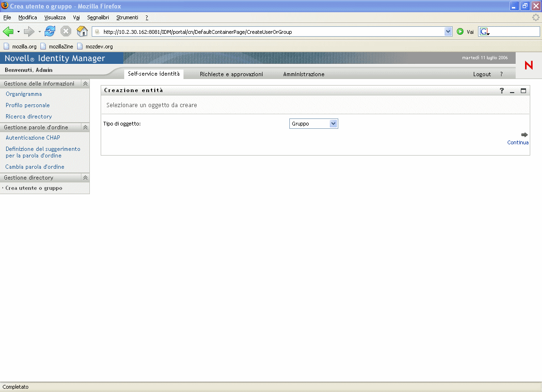
Task: Open the Cambia parola d'ordine link
Action: pos(35,167)
